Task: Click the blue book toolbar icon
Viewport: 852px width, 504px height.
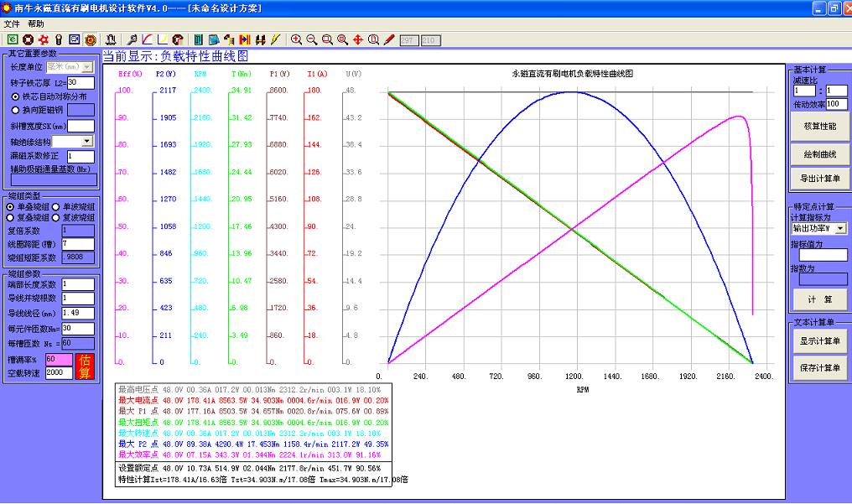Action: pos(214,39)
